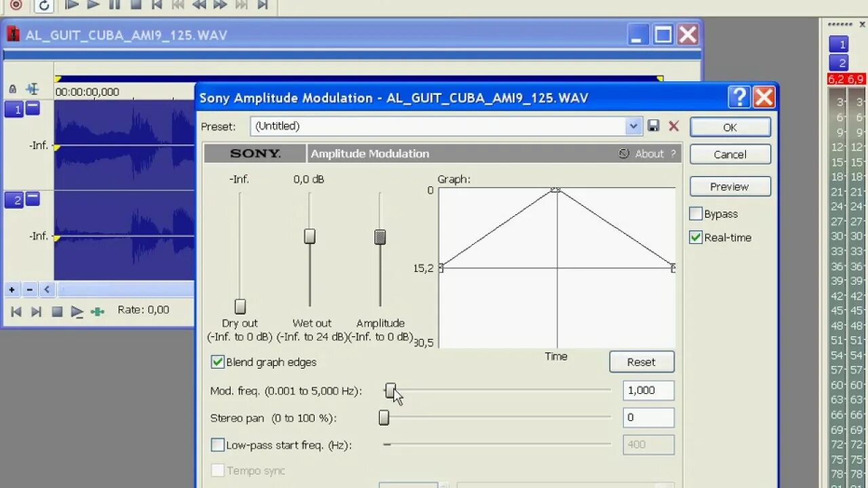Click the Play button in the top transport toolbar

point(94,5)
